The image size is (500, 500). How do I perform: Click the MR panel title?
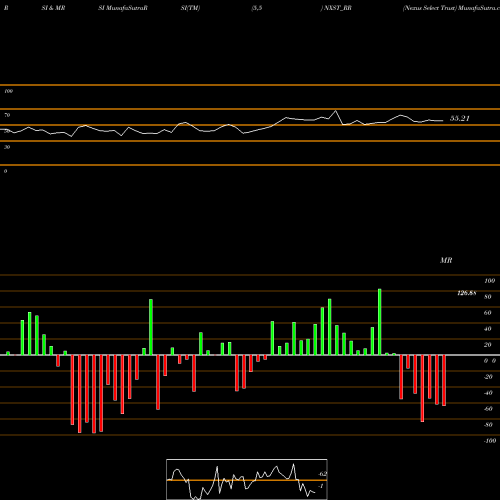pos(446,260)
